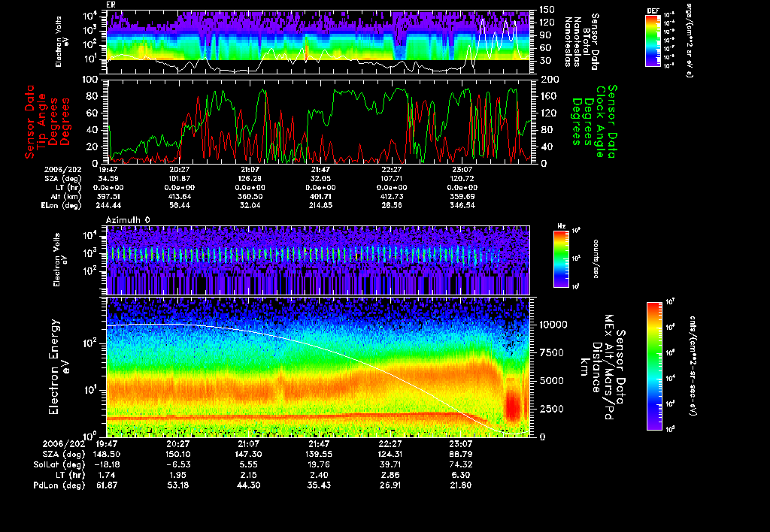Click the 100 degree tip angle tick
770x532 pixels.
tap(91, 80)
